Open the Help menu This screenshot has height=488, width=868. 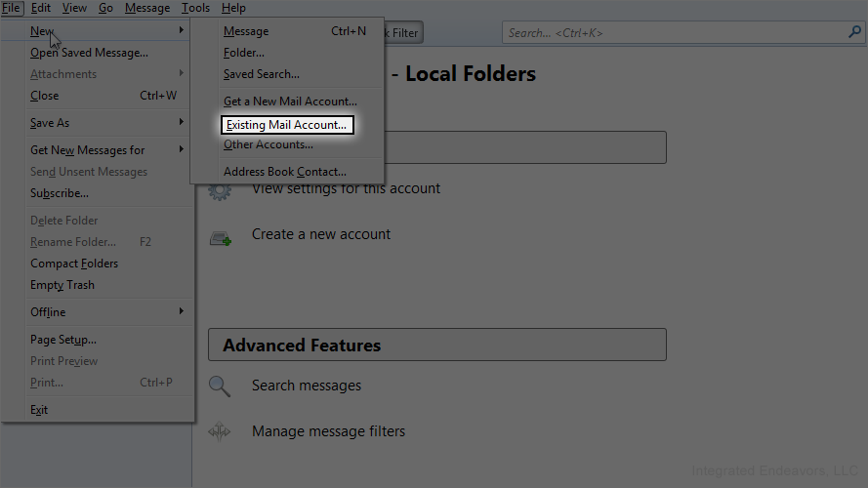point(234,8)
